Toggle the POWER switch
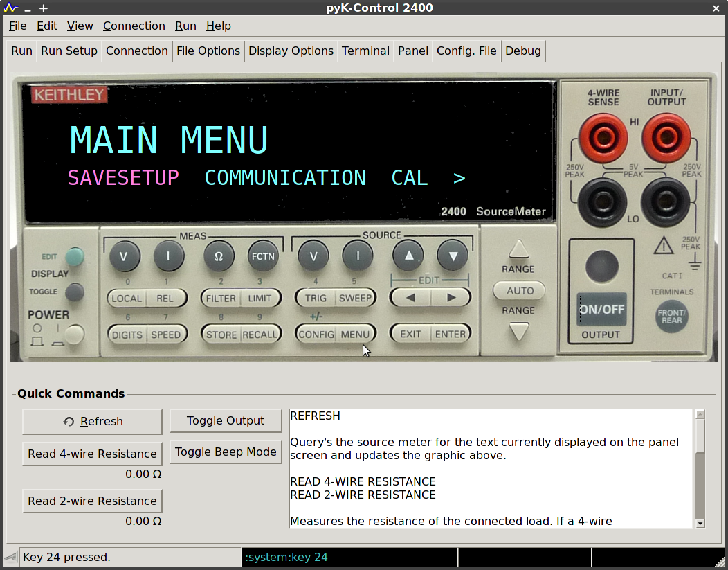The width and height of the screenshot is (728, 570). click(x=74, y=334)
